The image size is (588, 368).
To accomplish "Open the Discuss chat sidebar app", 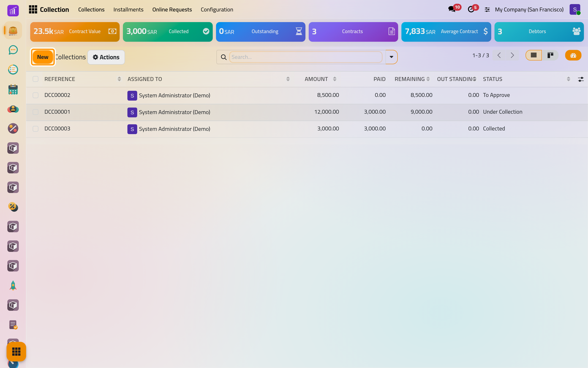I will 13,50.
